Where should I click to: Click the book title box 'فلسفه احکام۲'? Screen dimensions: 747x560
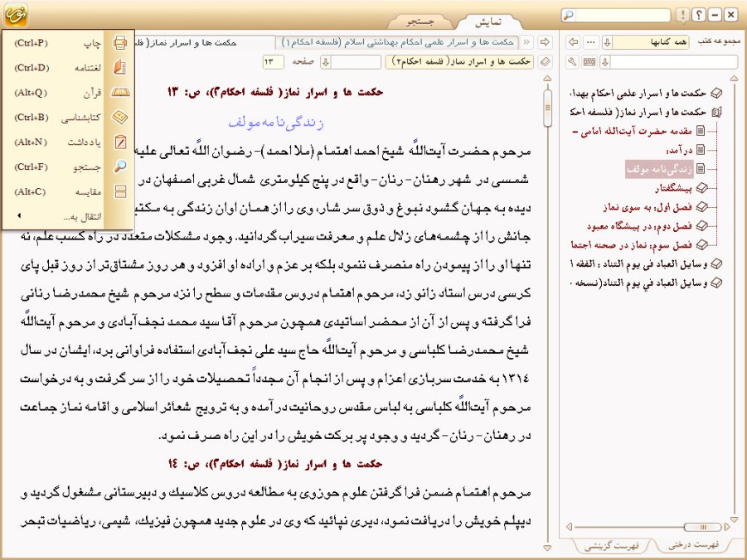[460, 61]
